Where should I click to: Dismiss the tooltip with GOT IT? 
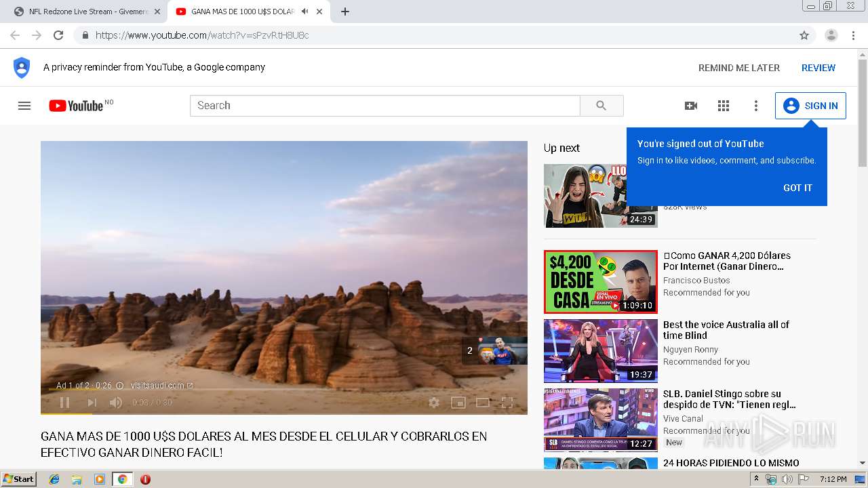pyautogui.click(x=797, y=188)
